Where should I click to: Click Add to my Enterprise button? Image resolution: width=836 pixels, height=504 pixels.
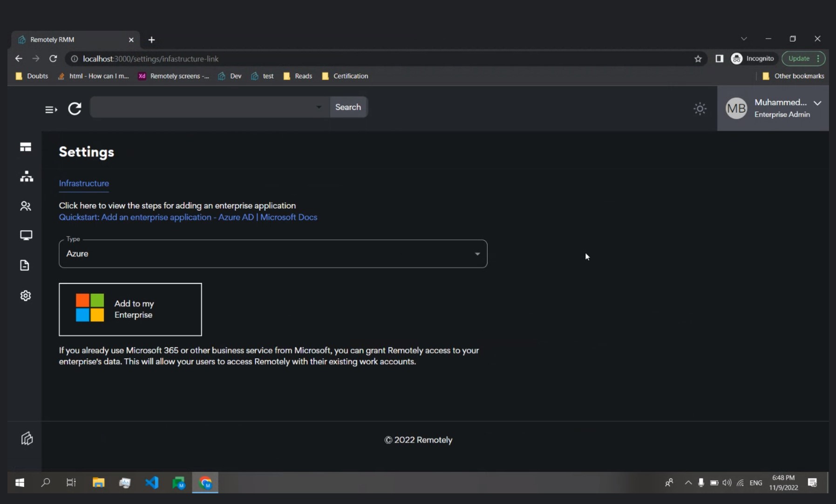tap(130, 309)
